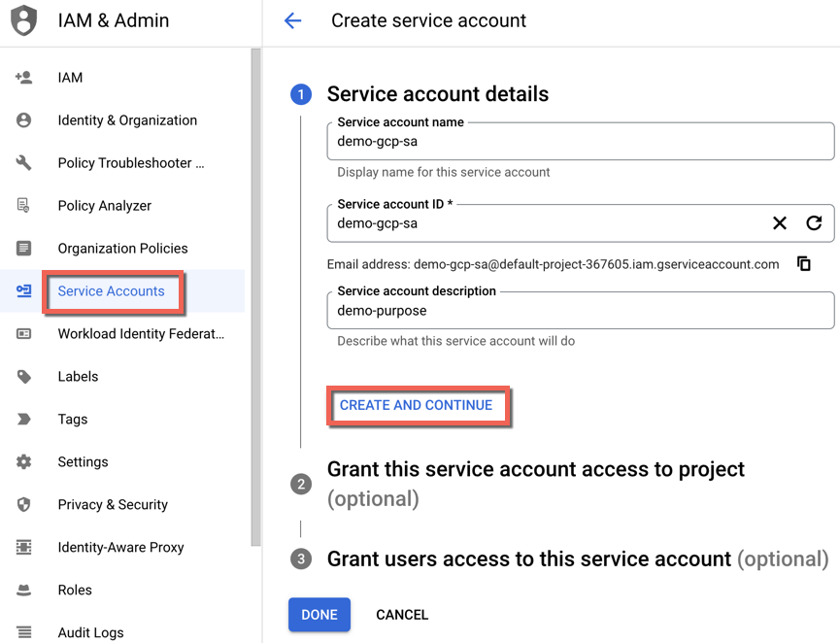Click the blue DONE button

click(x=319, y=615)
